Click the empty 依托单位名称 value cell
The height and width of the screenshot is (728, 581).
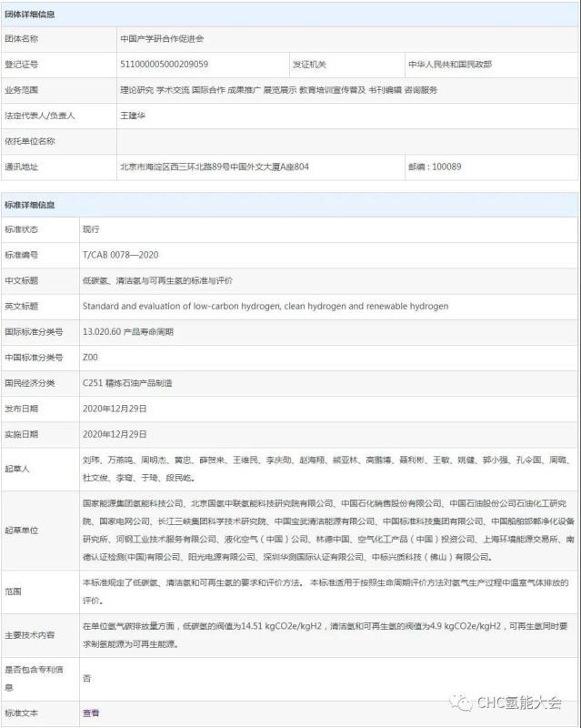point(327,141)
